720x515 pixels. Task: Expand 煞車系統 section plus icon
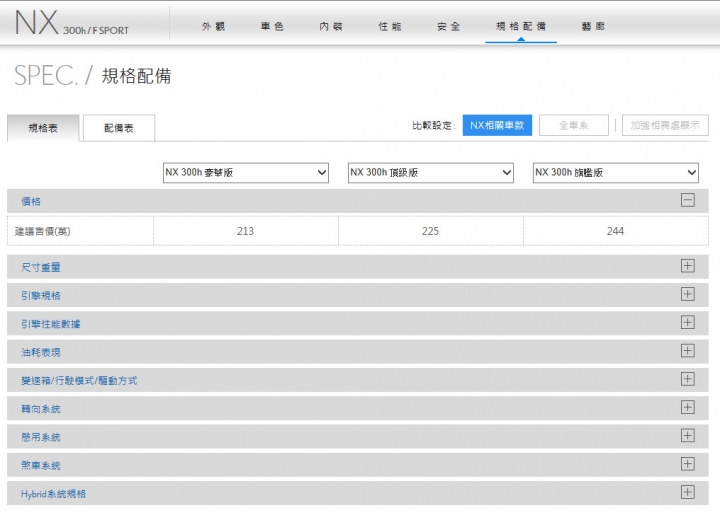click(x=687, y=464)
